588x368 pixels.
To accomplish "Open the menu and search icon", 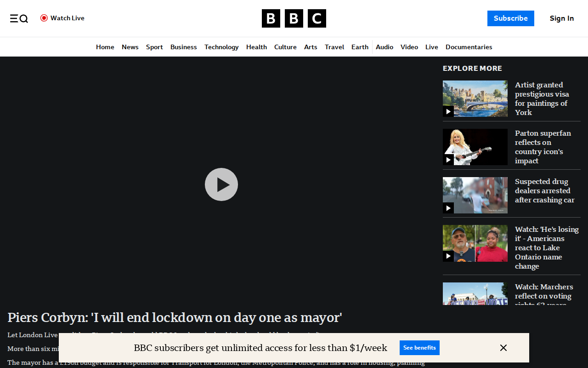I will [x=19, y=18].
